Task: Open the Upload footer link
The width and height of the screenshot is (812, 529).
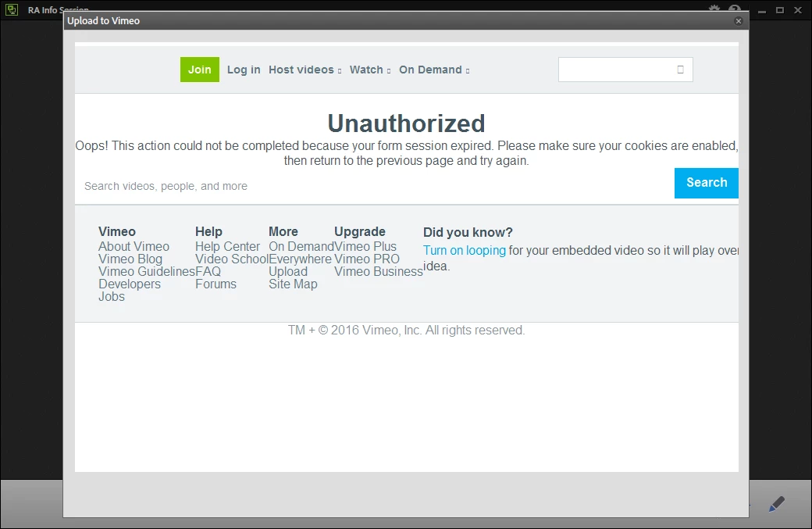Action: 288,271
